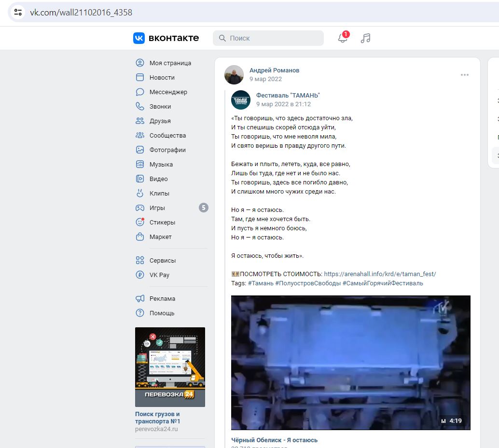Click the Игры counter badge 5
Viewport: 499px width, 448px height.
203,208
